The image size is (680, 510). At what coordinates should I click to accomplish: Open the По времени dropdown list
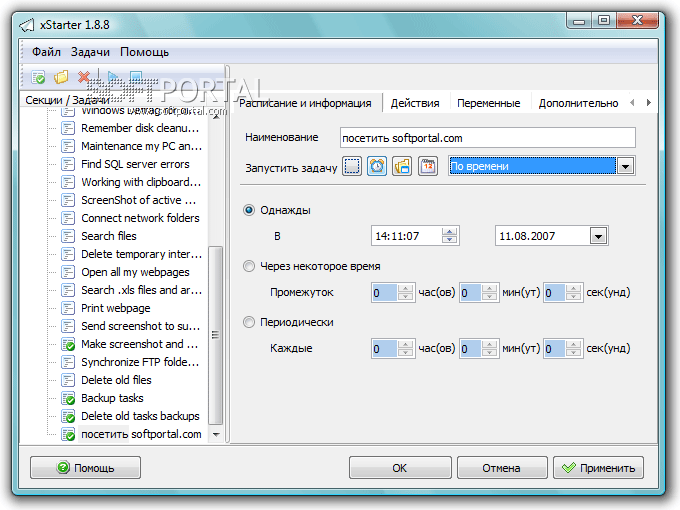pos(626,167)
